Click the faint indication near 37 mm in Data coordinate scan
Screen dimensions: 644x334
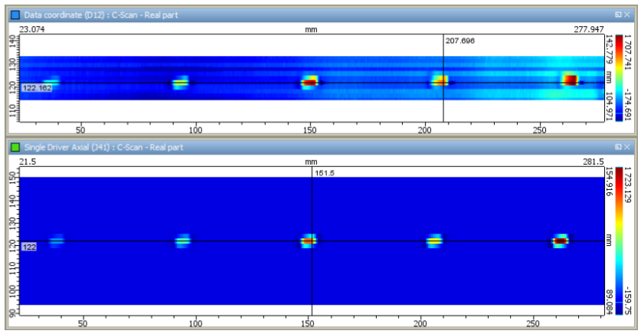coord(51,81)
